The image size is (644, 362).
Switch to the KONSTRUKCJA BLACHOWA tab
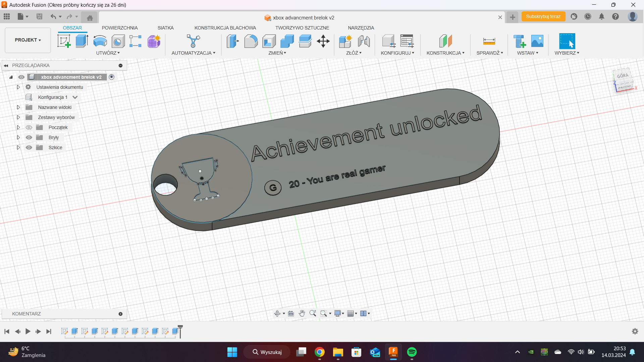(x=225, y=28)
